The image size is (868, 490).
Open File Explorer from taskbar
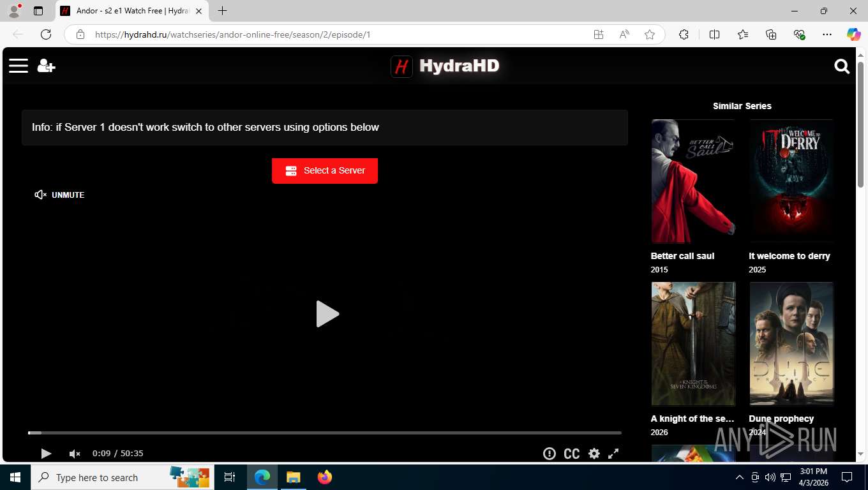293,477
